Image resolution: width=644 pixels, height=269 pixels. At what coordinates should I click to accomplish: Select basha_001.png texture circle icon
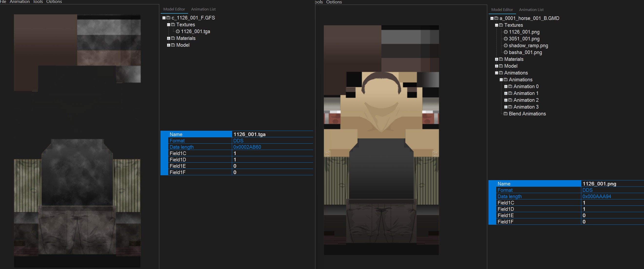tap(506, 52)
